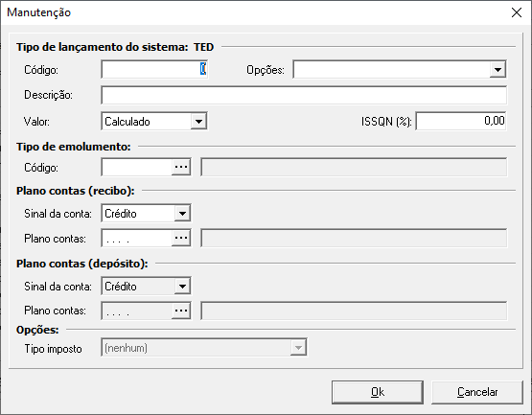Close the Manutenção dialog window
This screenshot has height=415, width=532.
coord(517,12)
